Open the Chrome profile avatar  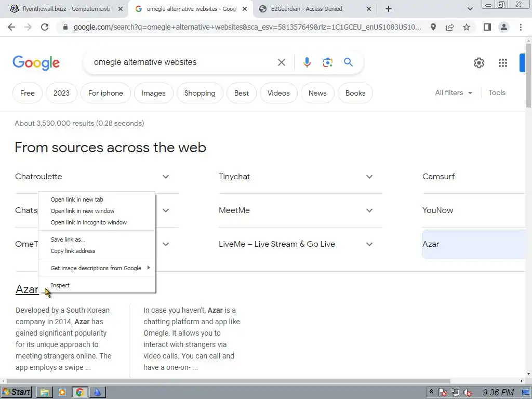[504, 27]
